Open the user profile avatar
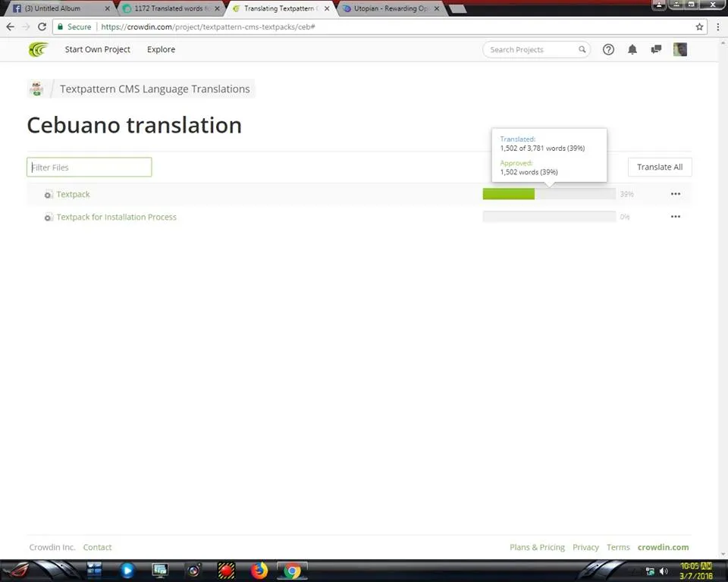 click(x=680, y=50)
